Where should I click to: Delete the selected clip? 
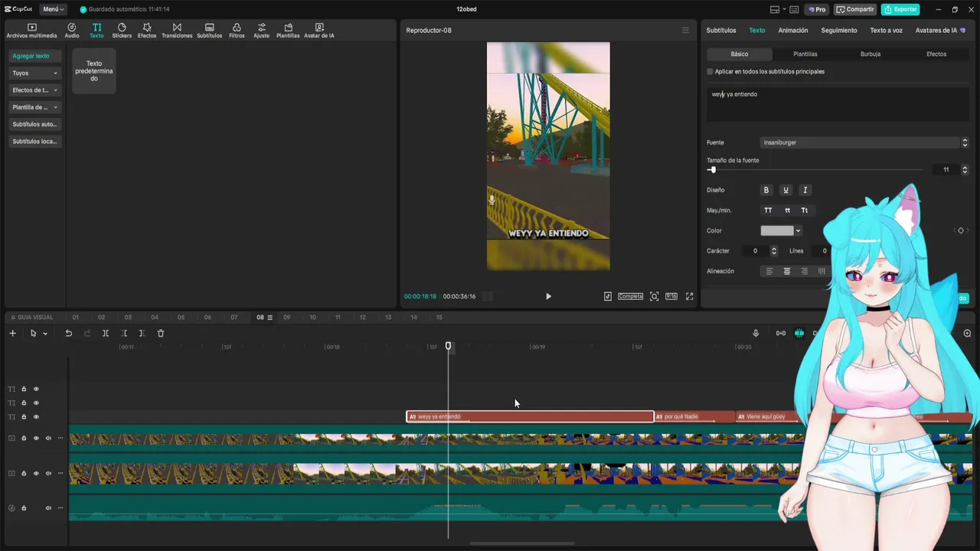point(161,334)
